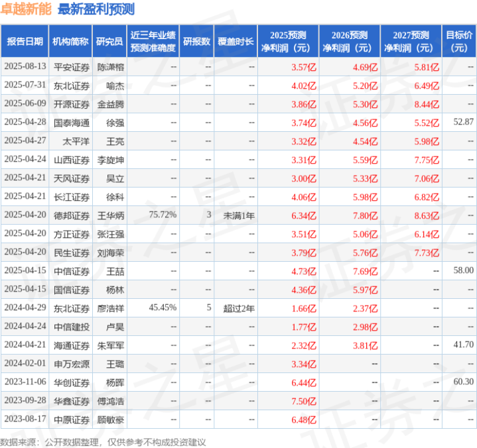Click the 2025预测净利润 column header
The image size is (477, 448).
click(x=288, y=41)
